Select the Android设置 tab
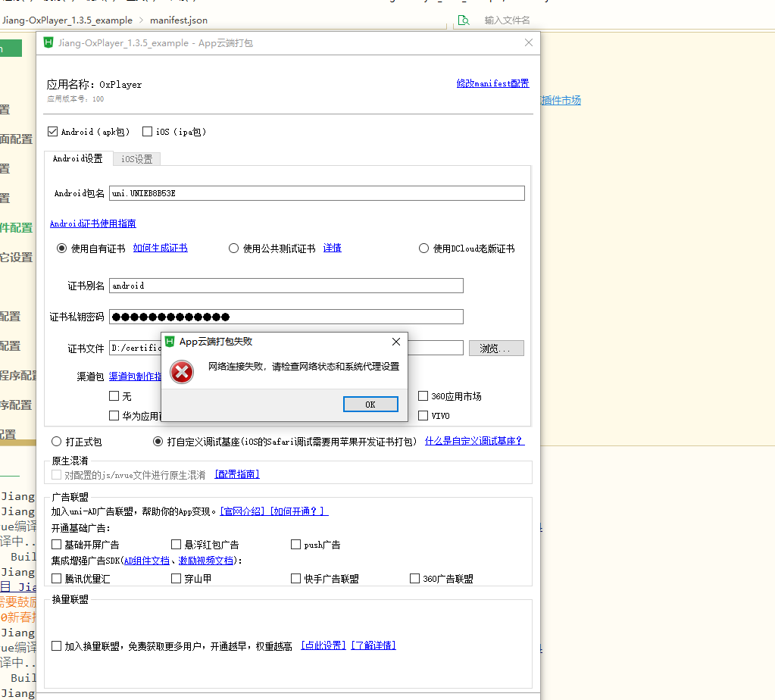The width and height of the screenshot is (775, 700). pyautogui.click(x=77, y=159)
